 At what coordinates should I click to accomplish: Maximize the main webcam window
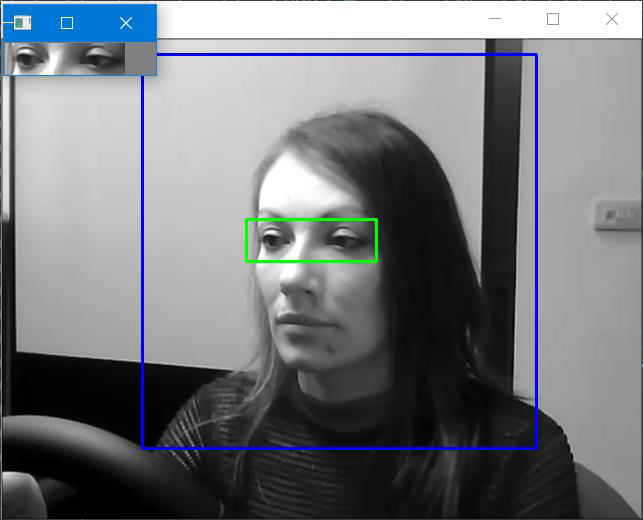pyautogui.click(x=553, y=19)
